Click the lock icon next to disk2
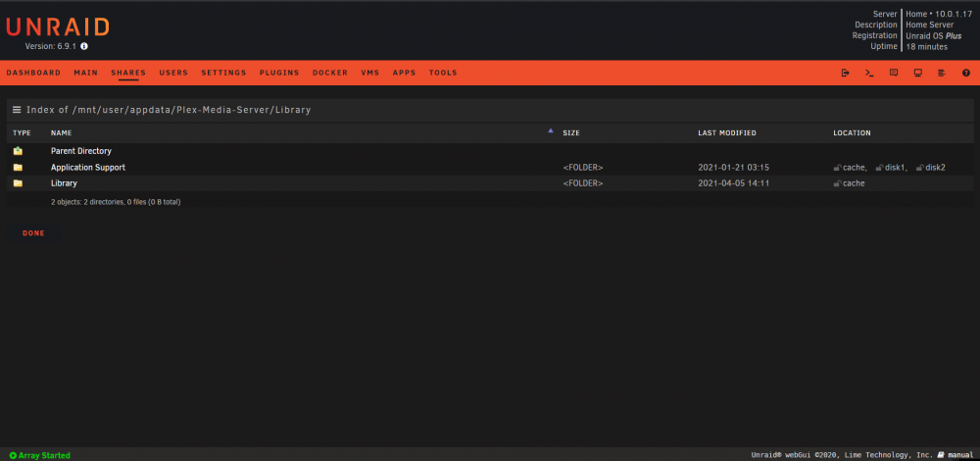 (920, 168)
